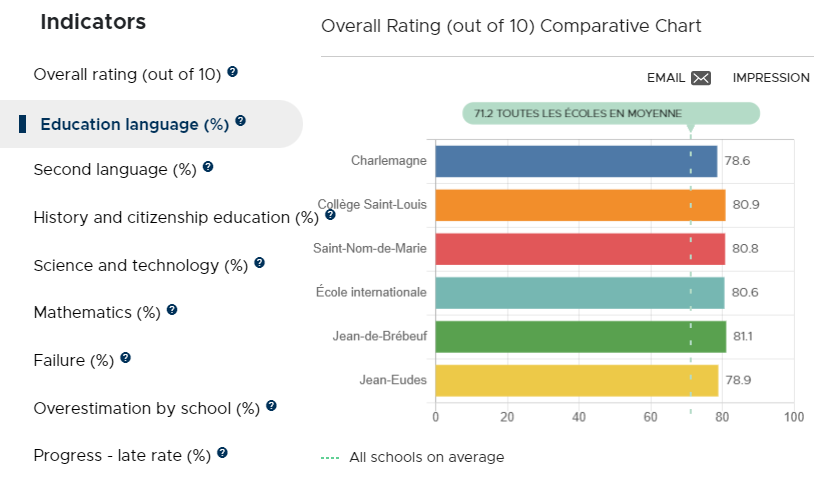814x483 pixels.
Task: Click the EMAIL text link
Action: pyautogui.click(x=666, y=78)
